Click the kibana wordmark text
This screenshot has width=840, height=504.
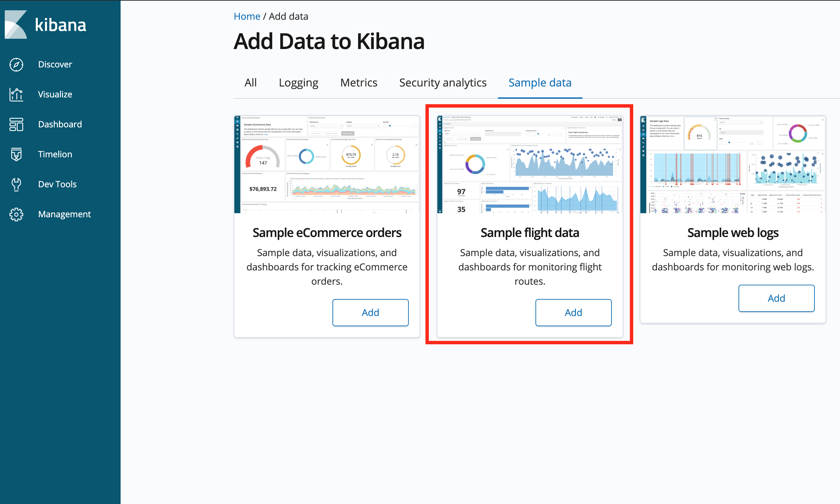tap(61, 25)
